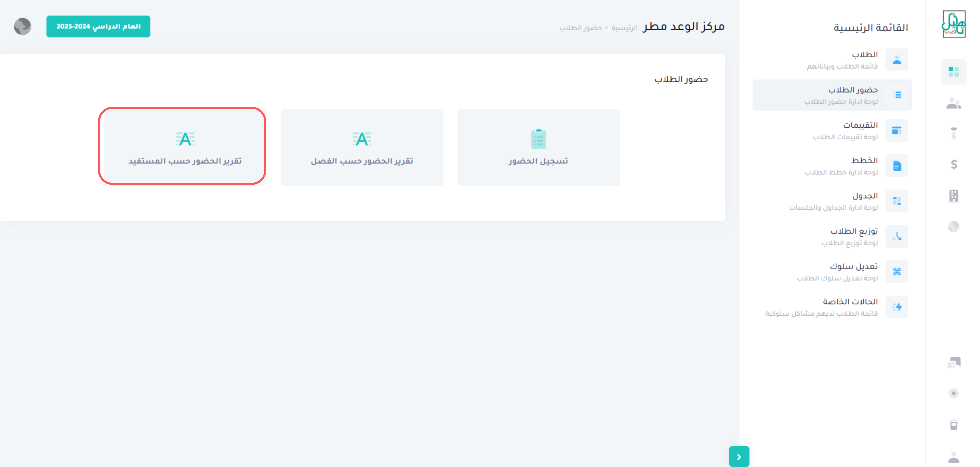The height and width of the screenshot is (467, 980).
Task: Click the الرئيسية breadcrumb link
Action: coord(624,28)
